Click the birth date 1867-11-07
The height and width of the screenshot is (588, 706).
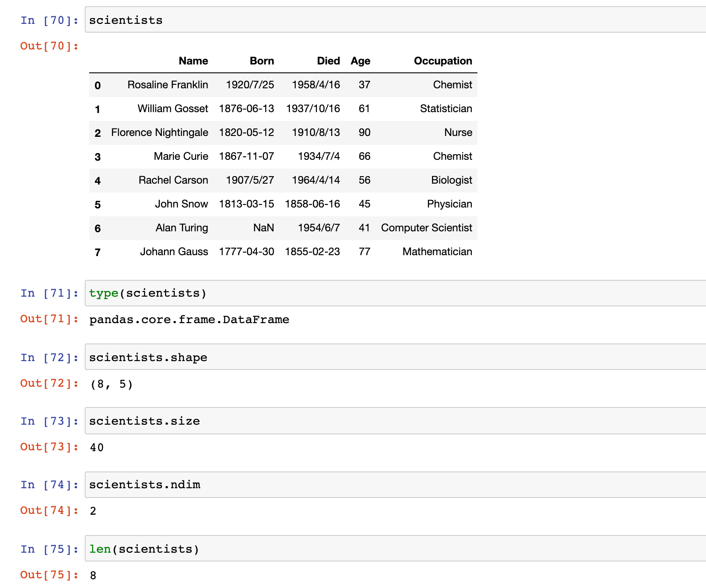246,156
